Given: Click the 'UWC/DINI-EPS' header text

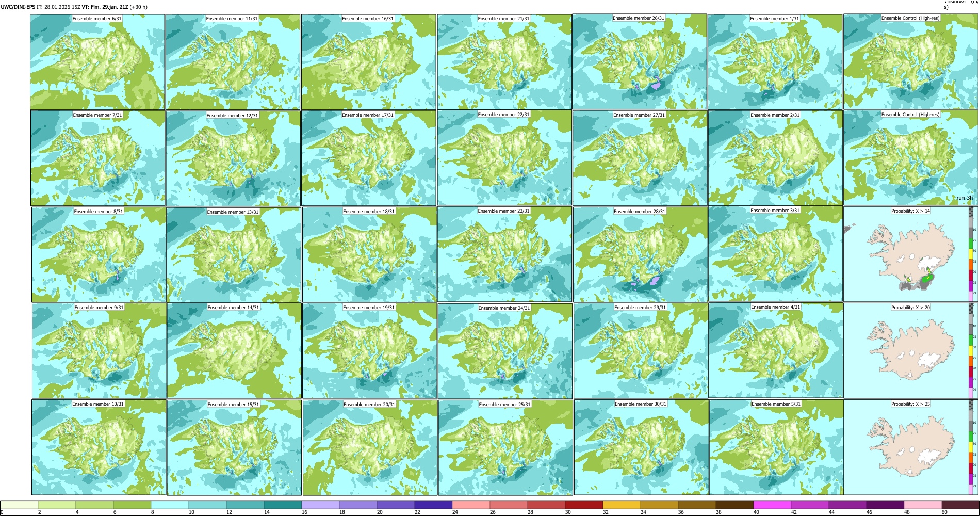Looking at the screenshot, I should pyautogui.click(x=18, y=7).
